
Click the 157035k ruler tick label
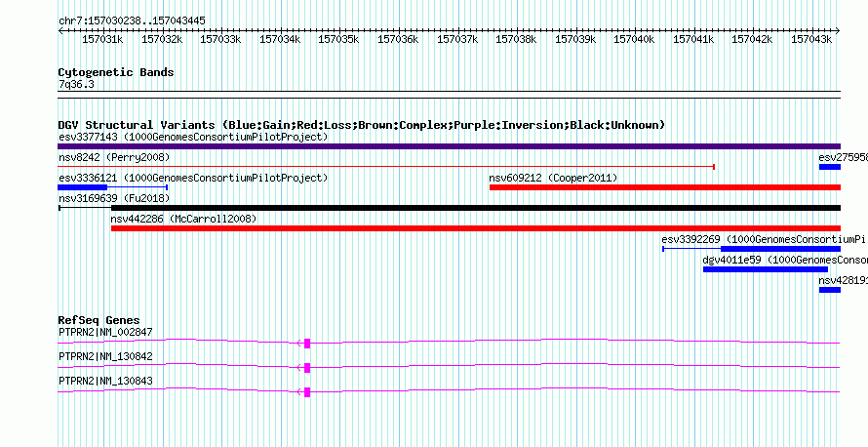coord(338,39)
